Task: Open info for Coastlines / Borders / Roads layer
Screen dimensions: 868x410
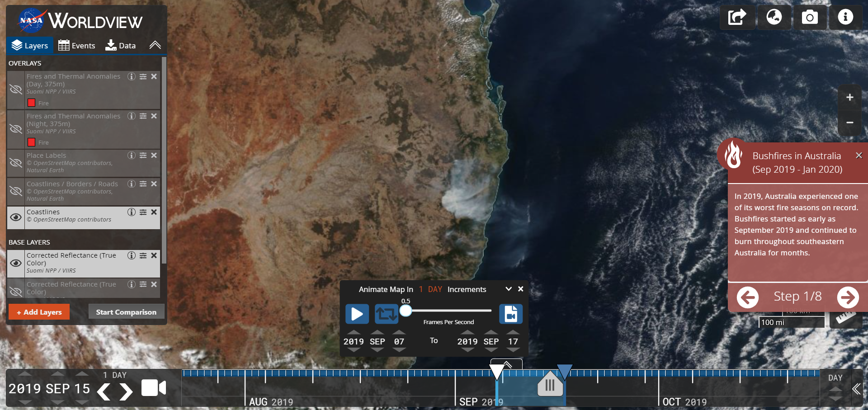Action: point(132,184)
